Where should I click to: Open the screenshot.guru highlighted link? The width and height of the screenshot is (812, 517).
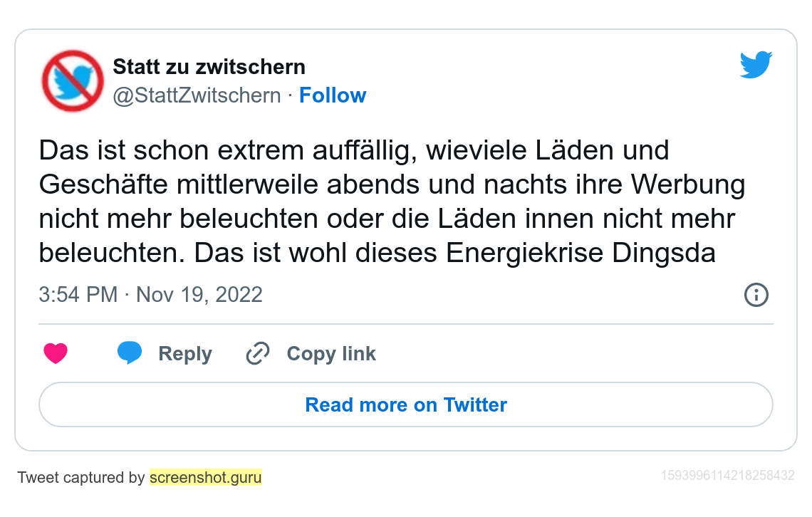pyautogui.click(x=205, y=478)
